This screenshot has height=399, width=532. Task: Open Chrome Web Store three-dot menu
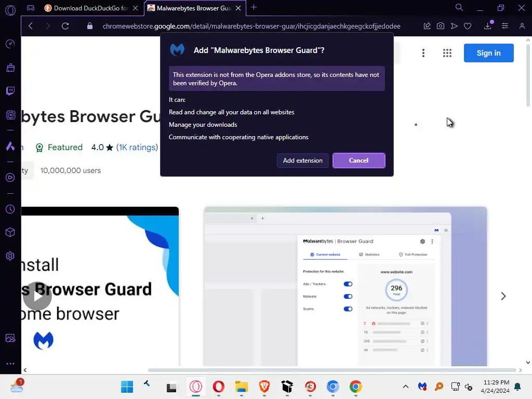click(423, 53)
